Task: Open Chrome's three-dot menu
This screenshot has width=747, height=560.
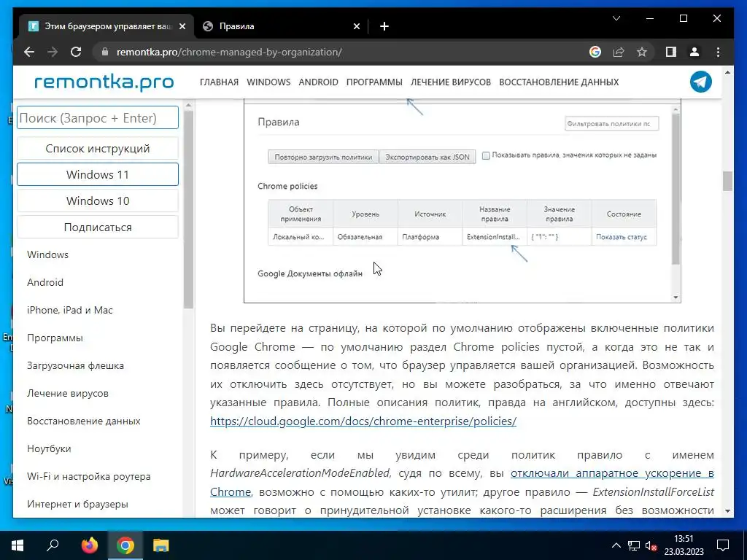Action: click(718, 52)
